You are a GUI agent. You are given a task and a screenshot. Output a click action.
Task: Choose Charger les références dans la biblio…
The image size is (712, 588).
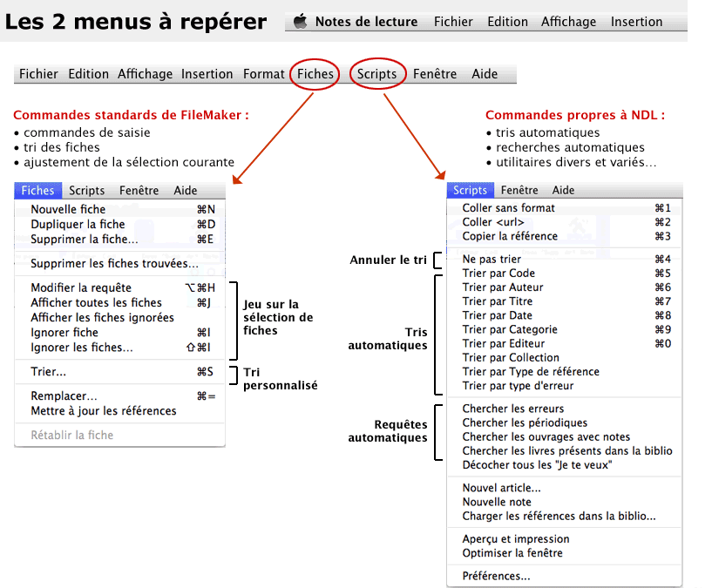point(565,517)
